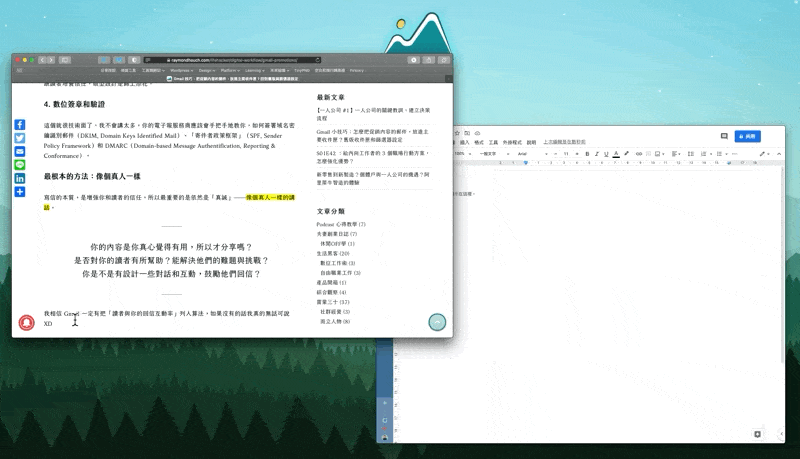Collapse Docs menus with the up chevron
The height and width of the screenshot is (459, 800).
779,154
